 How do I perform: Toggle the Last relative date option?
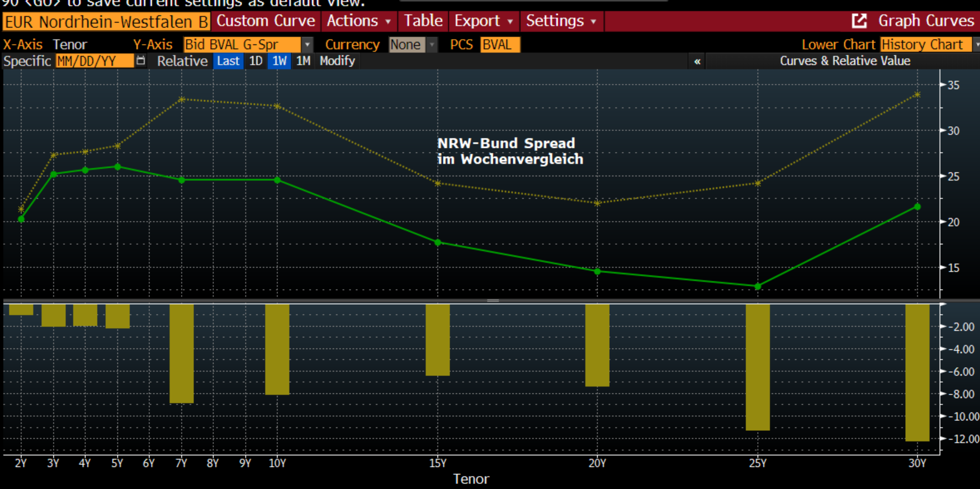(228, 61)
